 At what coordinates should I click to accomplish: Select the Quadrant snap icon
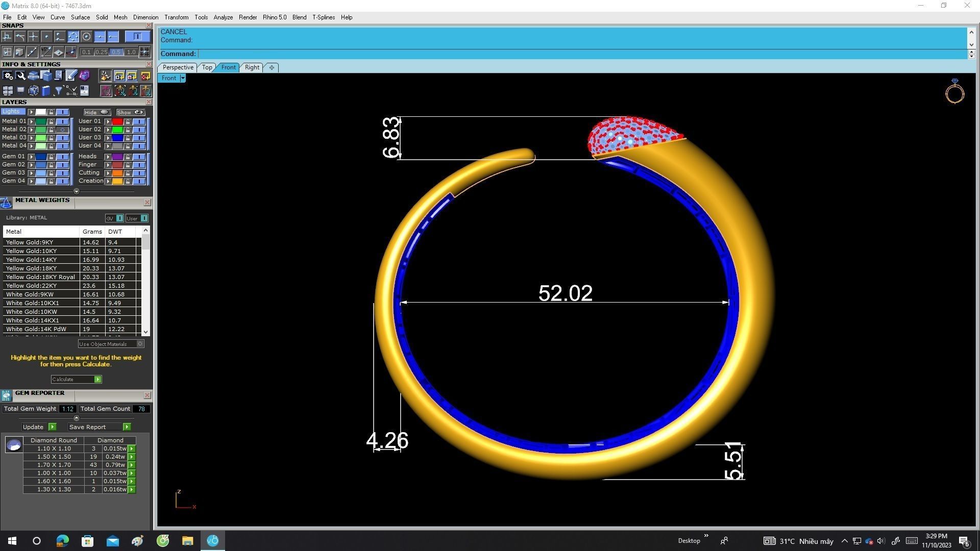point(73,37)
